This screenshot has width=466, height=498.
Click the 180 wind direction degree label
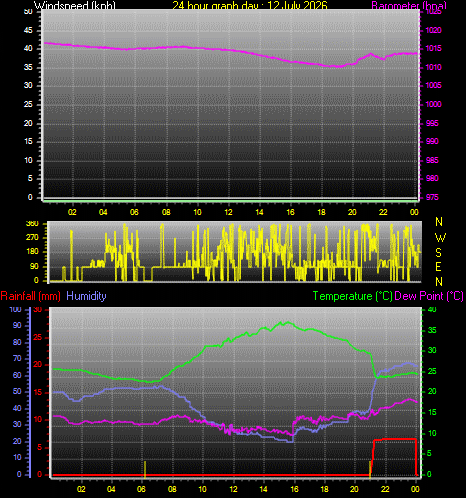32,252
